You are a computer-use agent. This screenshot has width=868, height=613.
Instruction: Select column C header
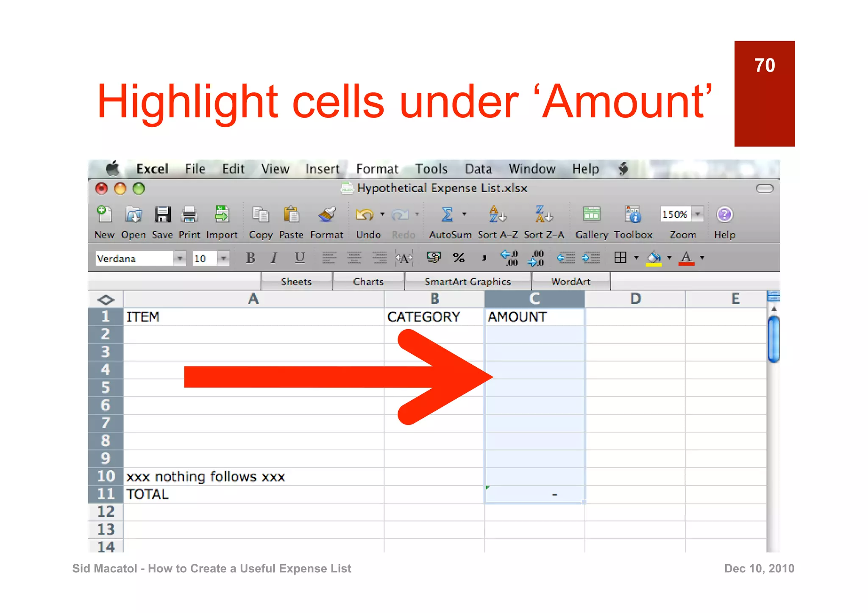534,299
